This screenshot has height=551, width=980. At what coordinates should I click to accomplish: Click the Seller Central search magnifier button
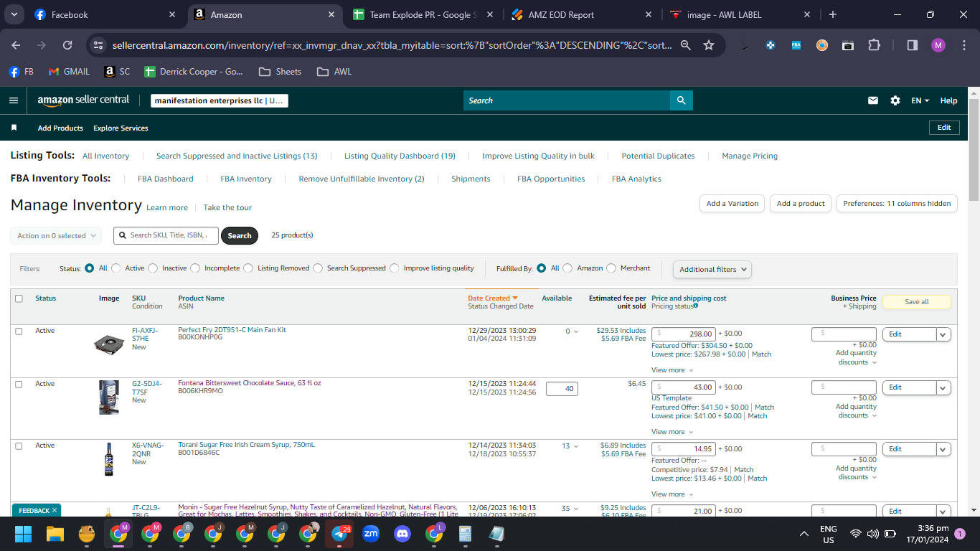[x=681, y=100]
